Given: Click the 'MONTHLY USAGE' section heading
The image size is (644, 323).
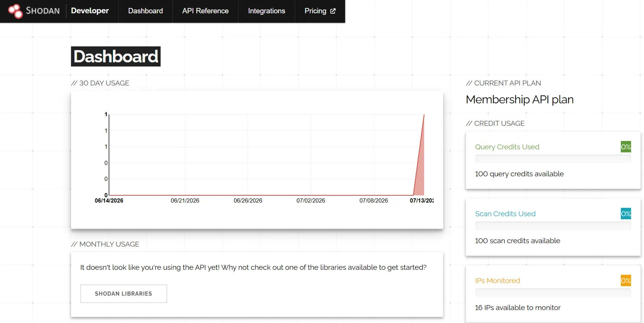Looking at the screenshot, I should [x=105, y=244].
